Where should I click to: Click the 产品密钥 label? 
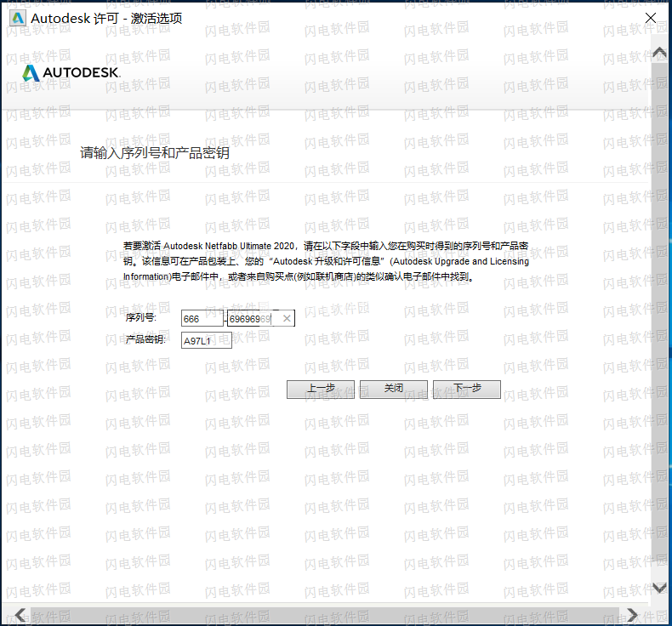pyautogui.click(x=145, y=339)
